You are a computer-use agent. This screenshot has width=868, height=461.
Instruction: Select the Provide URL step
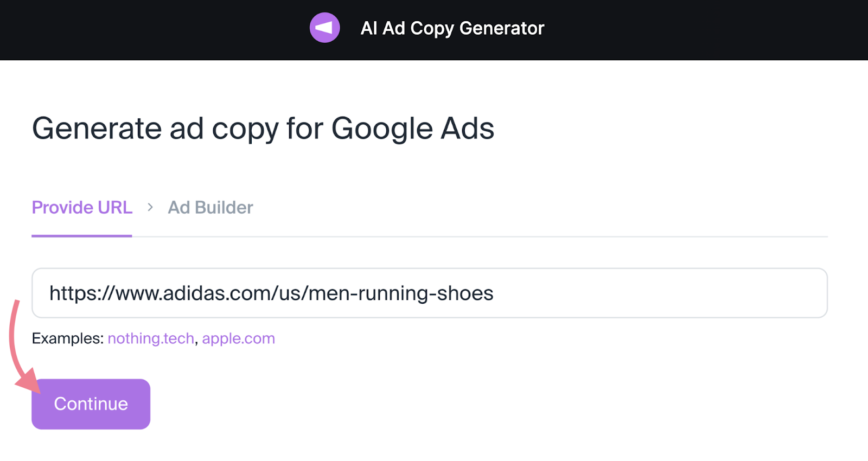(x=82, y=207)
